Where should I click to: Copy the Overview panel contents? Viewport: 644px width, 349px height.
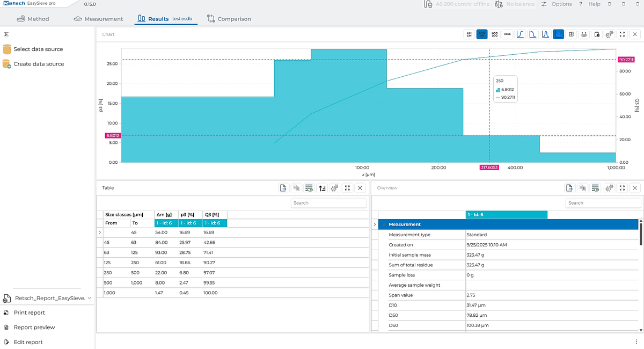pyautogui.click(x=582, y=188)
